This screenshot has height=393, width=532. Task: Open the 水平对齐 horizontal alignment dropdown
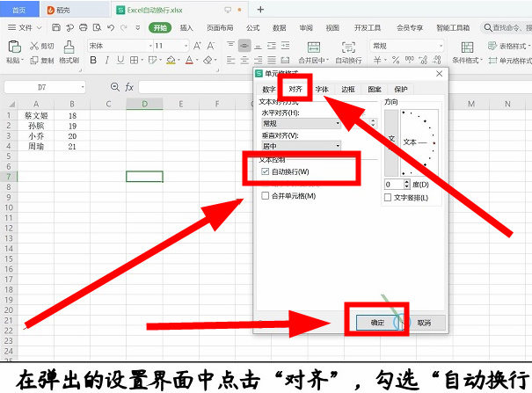(302, 123)
